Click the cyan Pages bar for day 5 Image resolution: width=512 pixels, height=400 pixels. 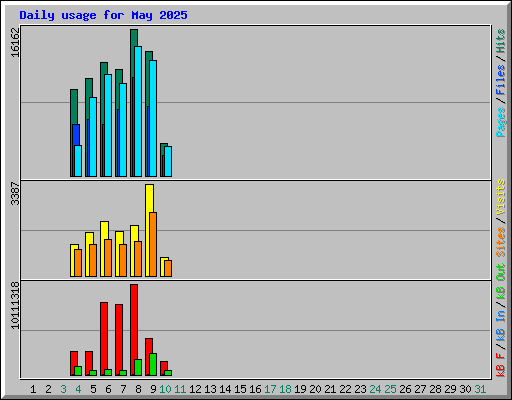[x=93, y=137]
